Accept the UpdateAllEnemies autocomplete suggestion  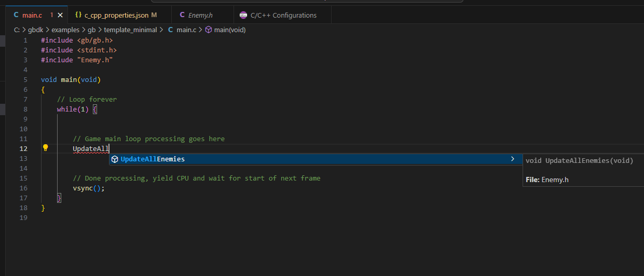click(153, 159)
